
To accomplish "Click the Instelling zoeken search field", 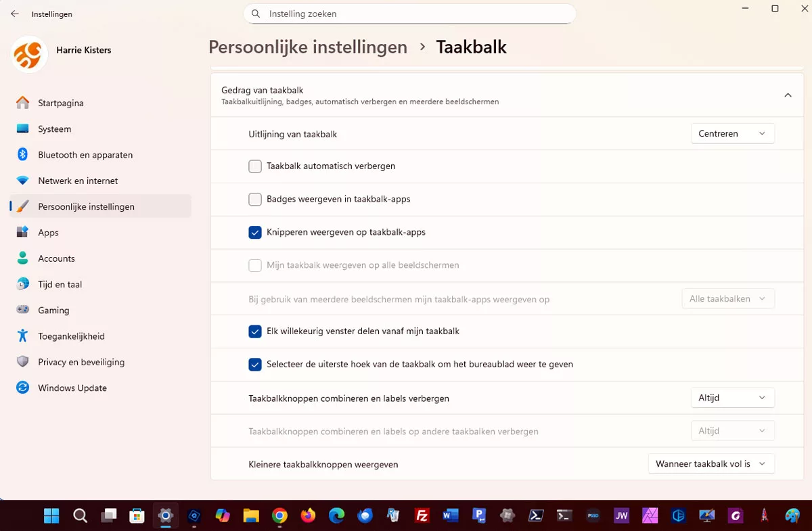I will pos(409,14).
